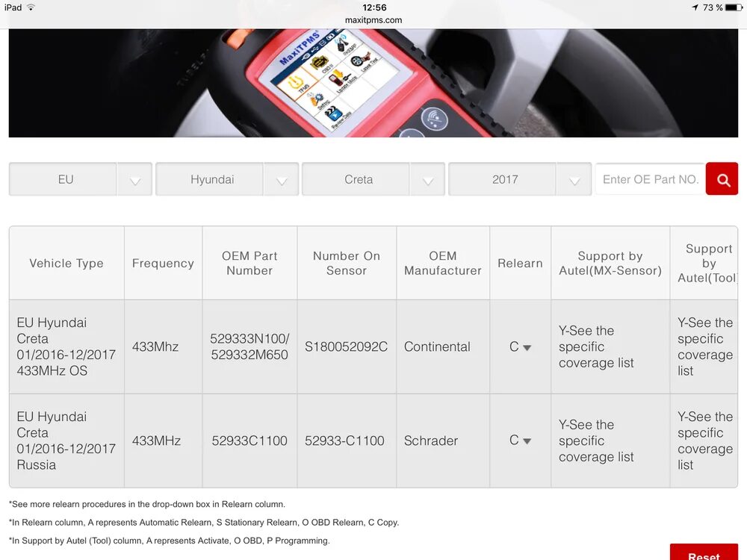Image resolution: width=747 pixels, height=560 pixels.
Task: Click the footnote explaining Relearn column letters
Action: [204, 523]
